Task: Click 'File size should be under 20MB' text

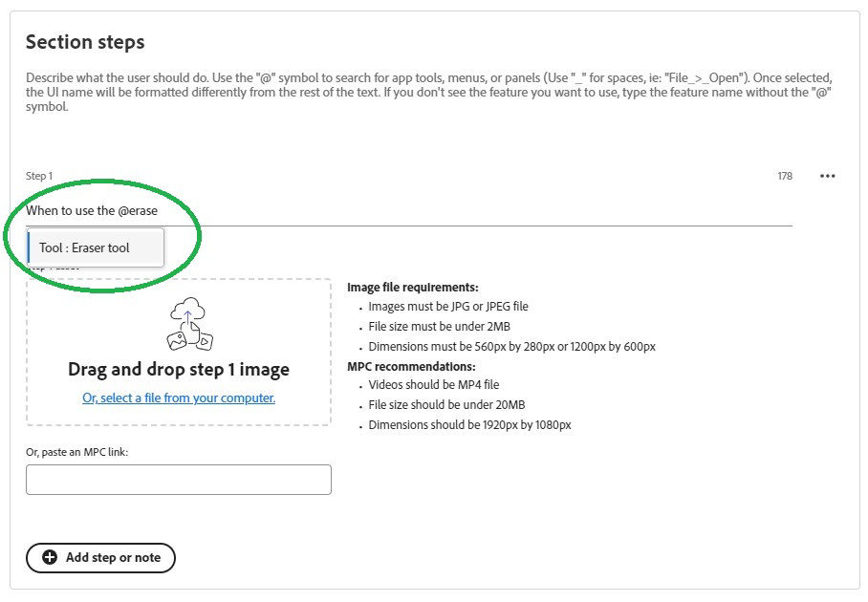Action: [446, 405]
